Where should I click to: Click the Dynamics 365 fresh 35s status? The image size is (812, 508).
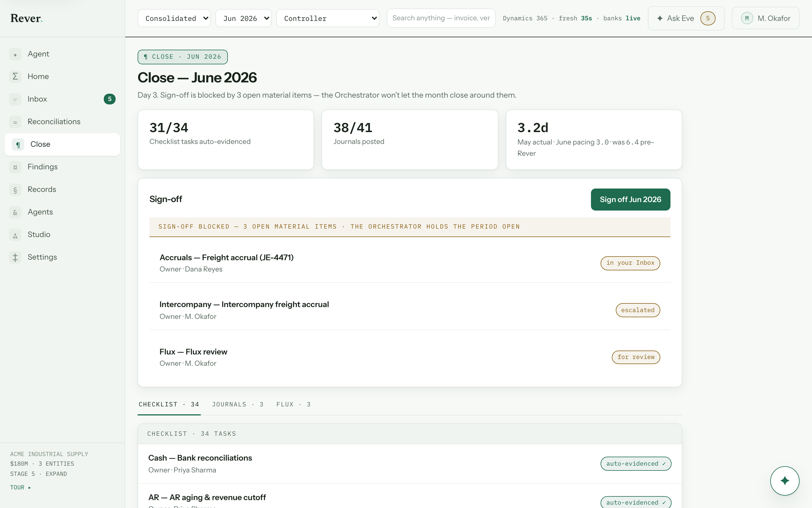tap(547, 18)
